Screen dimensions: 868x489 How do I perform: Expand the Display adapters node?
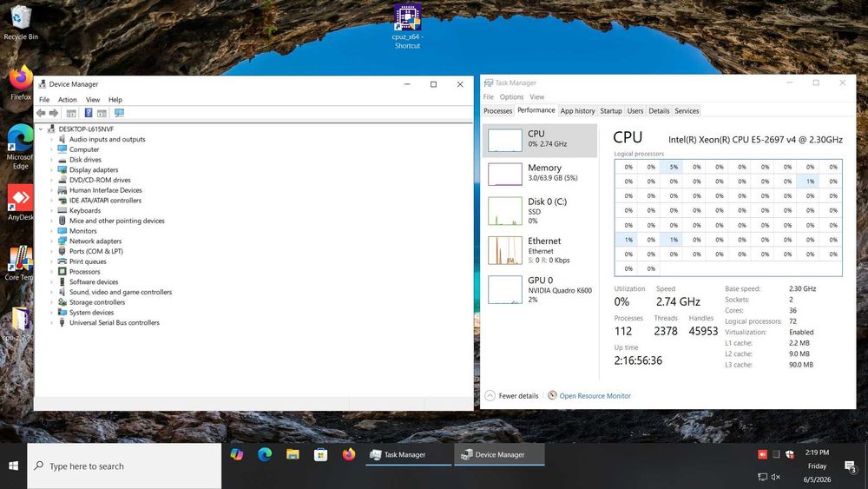[51, 170]
